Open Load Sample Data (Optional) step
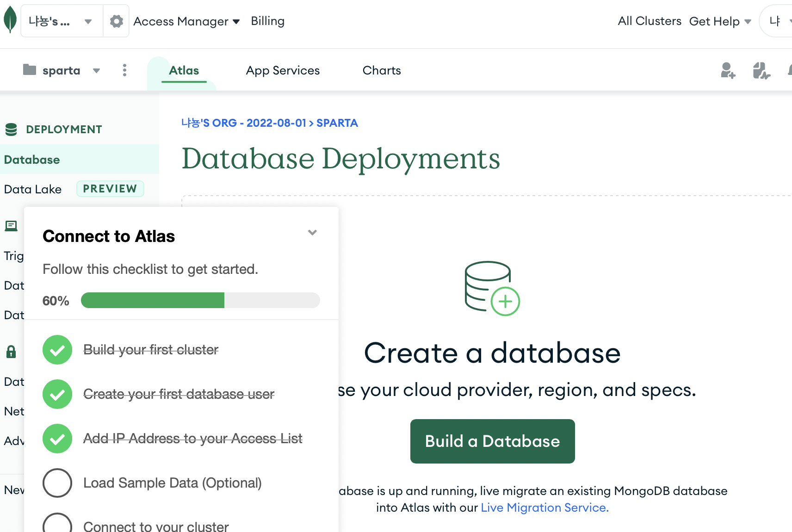 173,483
